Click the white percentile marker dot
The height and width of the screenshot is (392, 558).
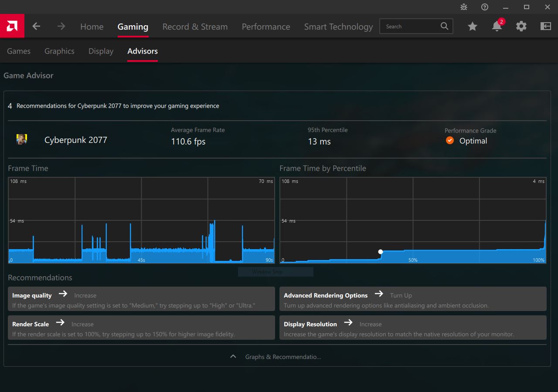click(381, 252)
